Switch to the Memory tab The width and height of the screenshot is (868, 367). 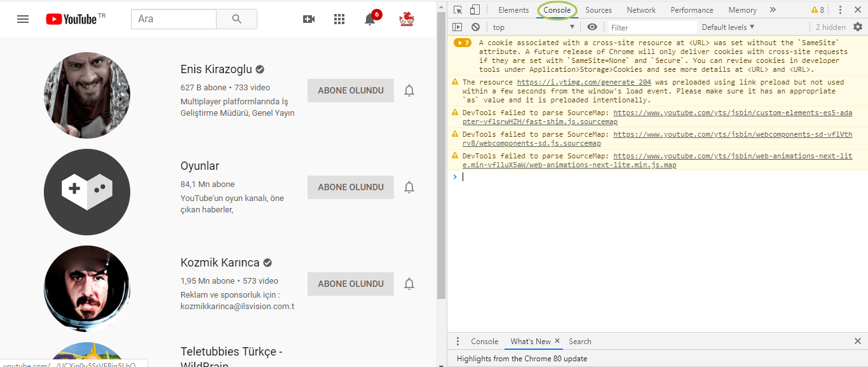742,10
